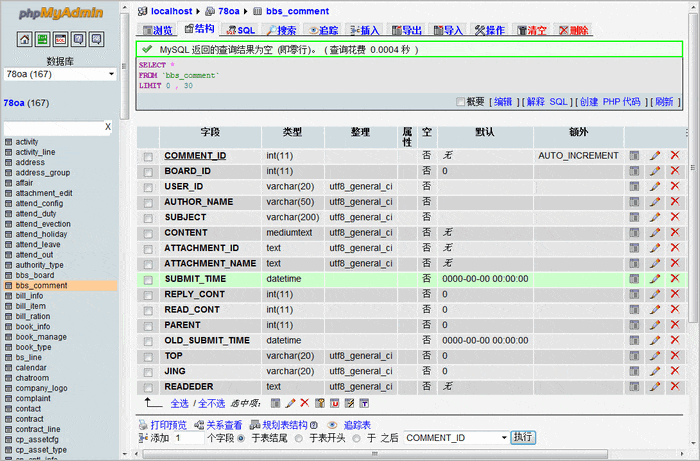Click the edit pencil icon for CONTENT
The image size is (700, 461).
pos(655,233)
